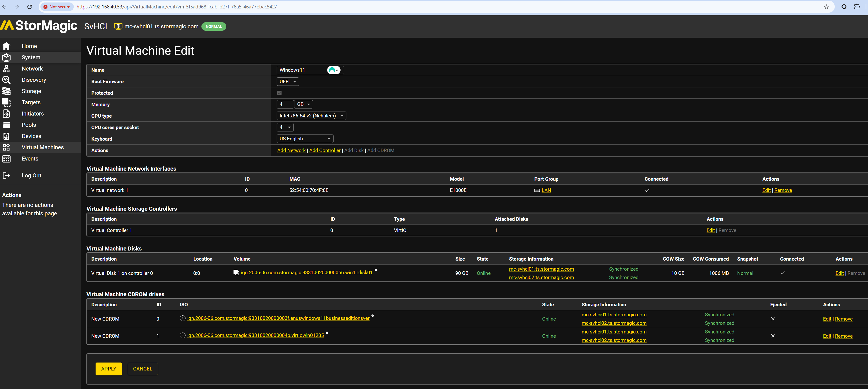Viewport: 868px width, 389px height.
Task: Open the Home menu item
Action: 29,46
